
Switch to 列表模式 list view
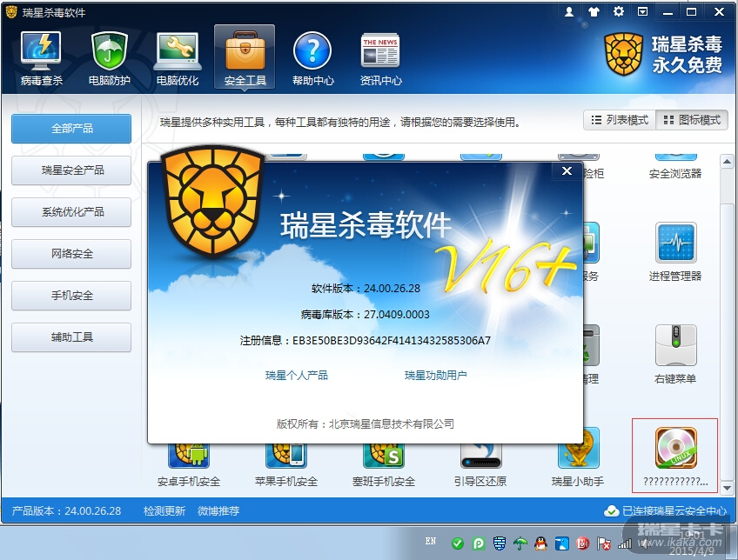tap(620, 120)
